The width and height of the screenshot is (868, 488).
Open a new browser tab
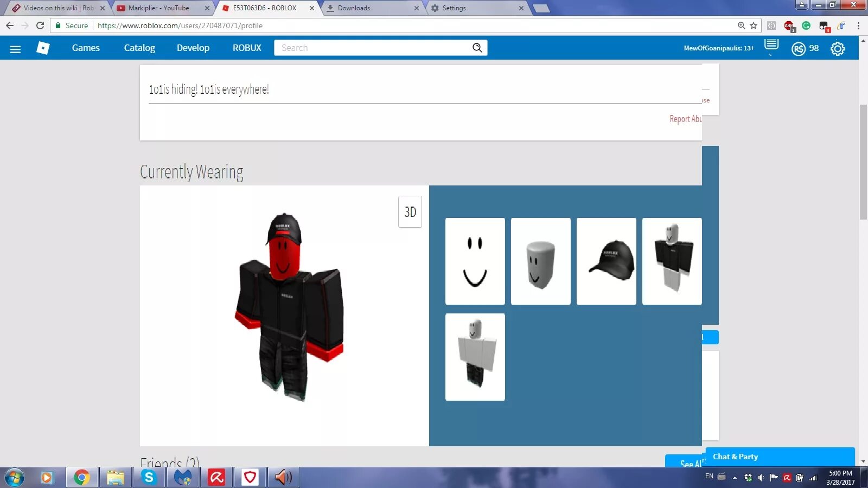click(x=541, y=8)
